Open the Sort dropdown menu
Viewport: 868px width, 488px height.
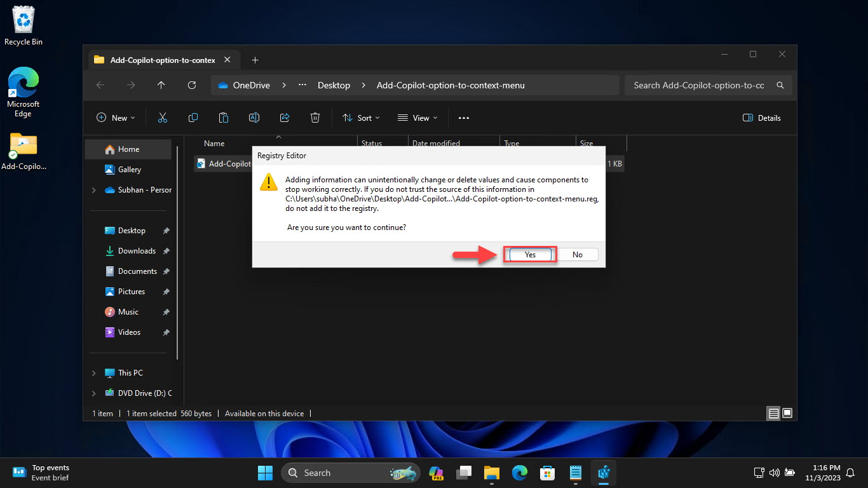361,118
